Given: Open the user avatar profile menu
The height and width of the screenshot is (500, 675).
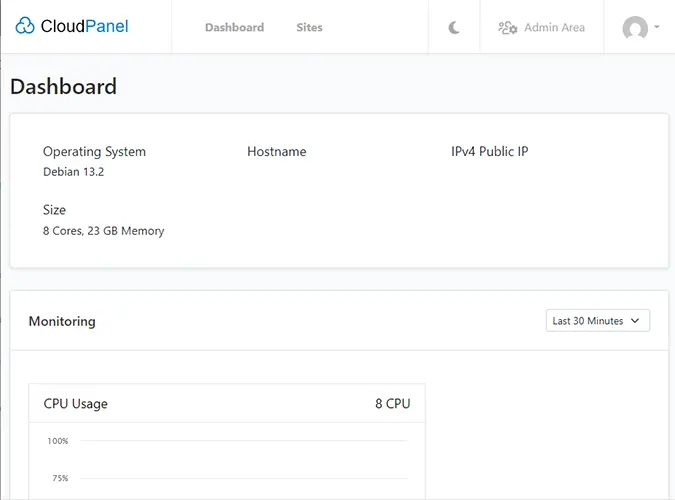Looking at the screenshot, I should (x=635, y=28).
